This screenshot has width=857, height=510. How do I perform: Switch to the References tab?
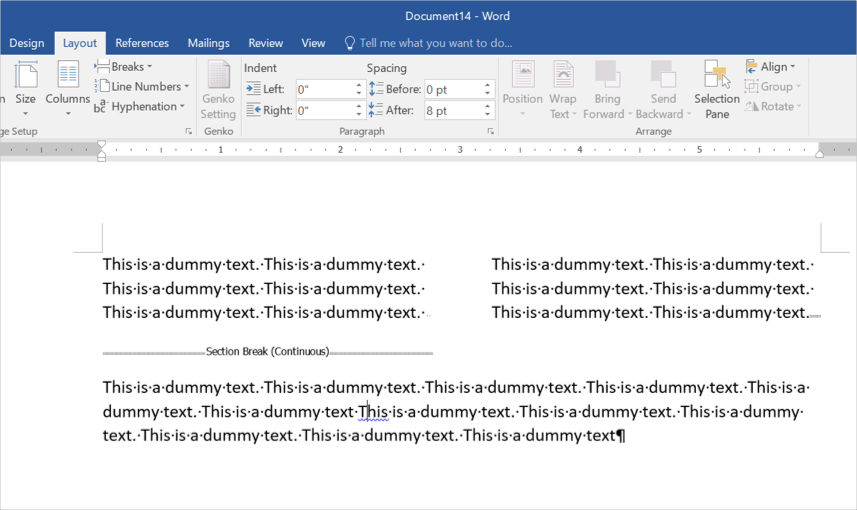[142, 43]
